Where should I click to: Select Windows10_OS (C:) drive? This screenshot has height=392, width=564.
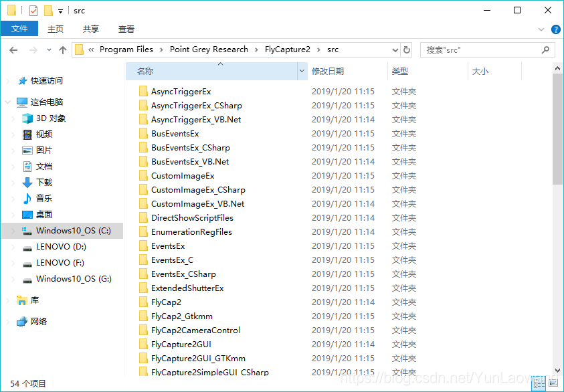point(62,231)
